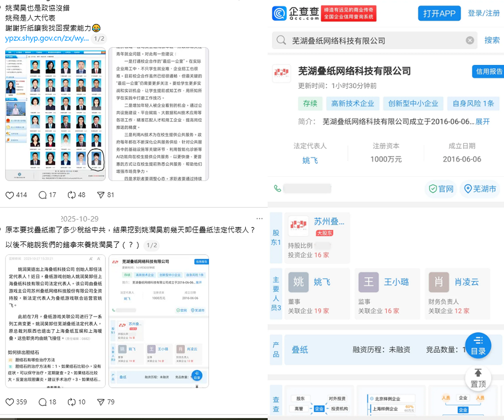The height and width of the screenshot is (420, 504).
Task: Click the Qcc.com logo in header
Action: 295,13
